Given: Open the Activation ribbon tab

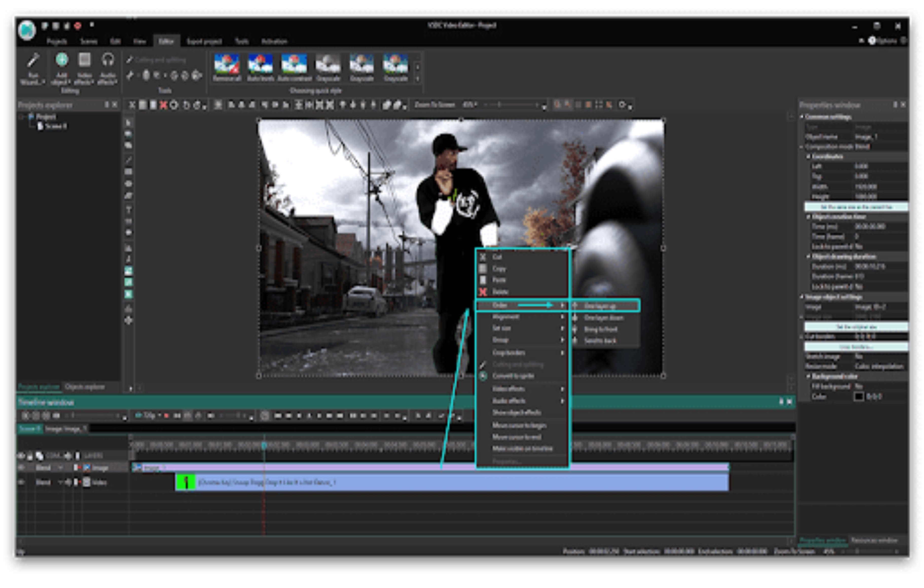Looking at the screenshot, I should click(274, 41).
